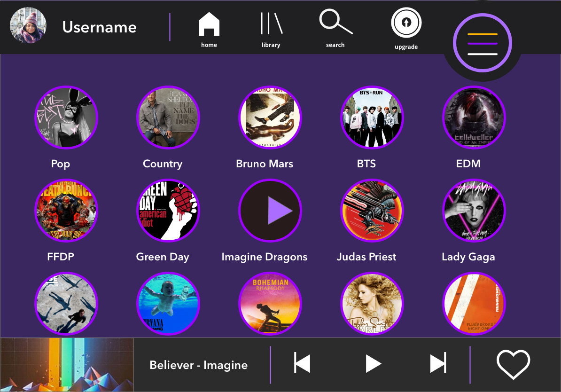
Task: Open the user profile avatar
Action: [28, 25]
